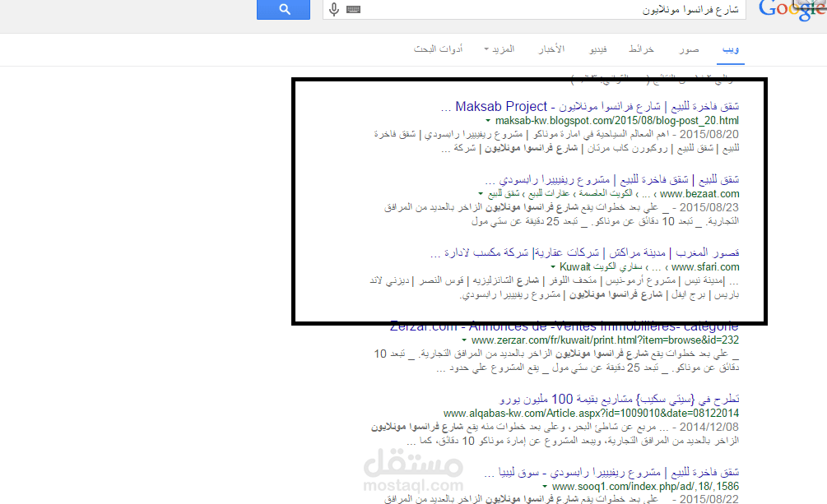Open أدوات البحث search tools
Screen dimensions: 827x504
[x=439, y=49]
